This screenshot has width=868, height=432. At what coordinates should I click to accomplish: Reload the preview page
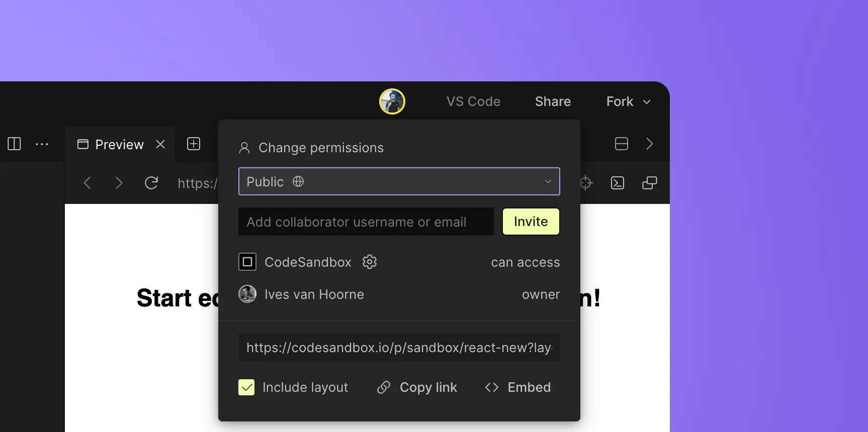[x=151, y=183]
